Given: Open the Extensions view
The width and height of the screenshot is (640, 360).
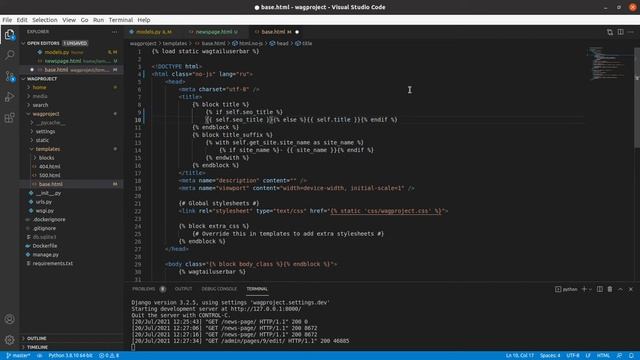Looking at the screenshot, I should (x=9, y=118).
